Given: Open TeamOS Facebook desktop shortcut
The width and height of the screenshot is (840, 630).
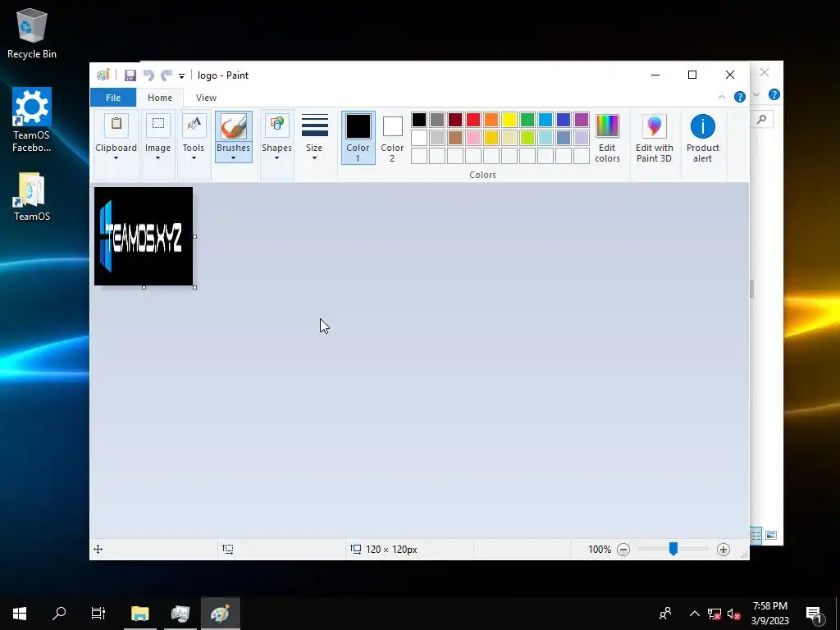Looking at the screenshot, I should pyautogui.click(x=32, y=120).
